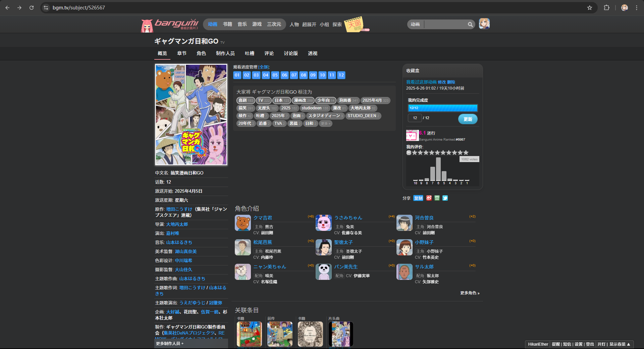Open the Chrome profile avatar
The height and width of the screenshot is (349, 644).
[624, 7]
